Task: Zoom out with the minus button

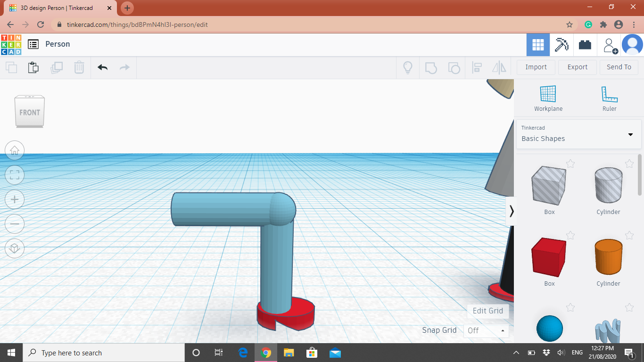Action: coord(15,224)
